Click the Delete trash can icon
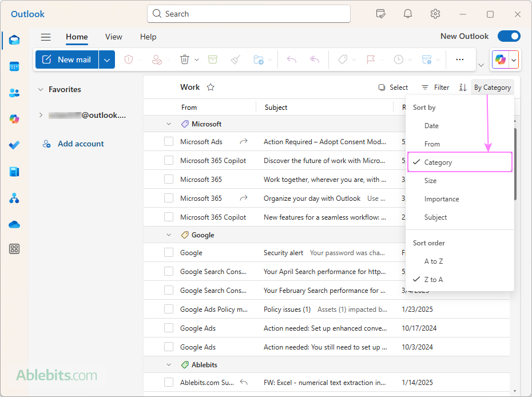This screenshot has width=532, height=397. point(185,59)
